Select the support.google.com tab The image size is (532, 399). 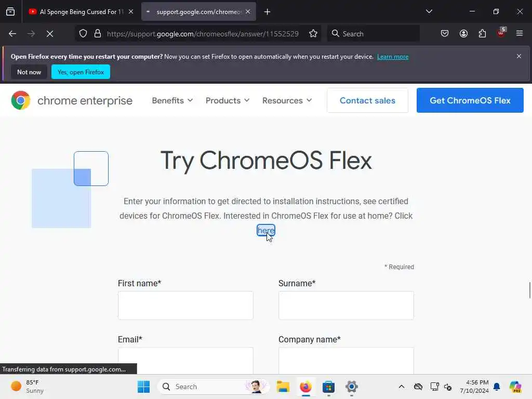tap(198, 12)
